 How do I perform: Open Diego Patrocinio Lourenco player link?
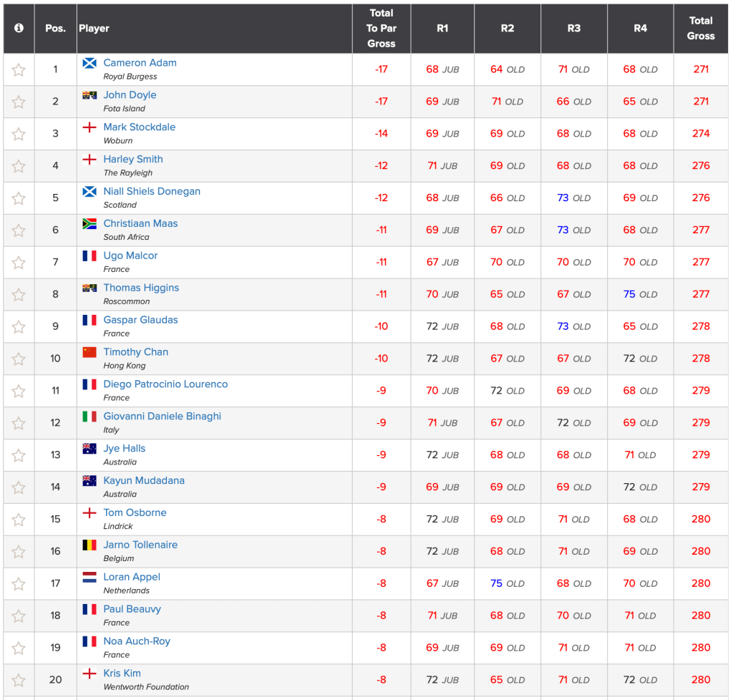pyautogui.click(x=165, y=384)
